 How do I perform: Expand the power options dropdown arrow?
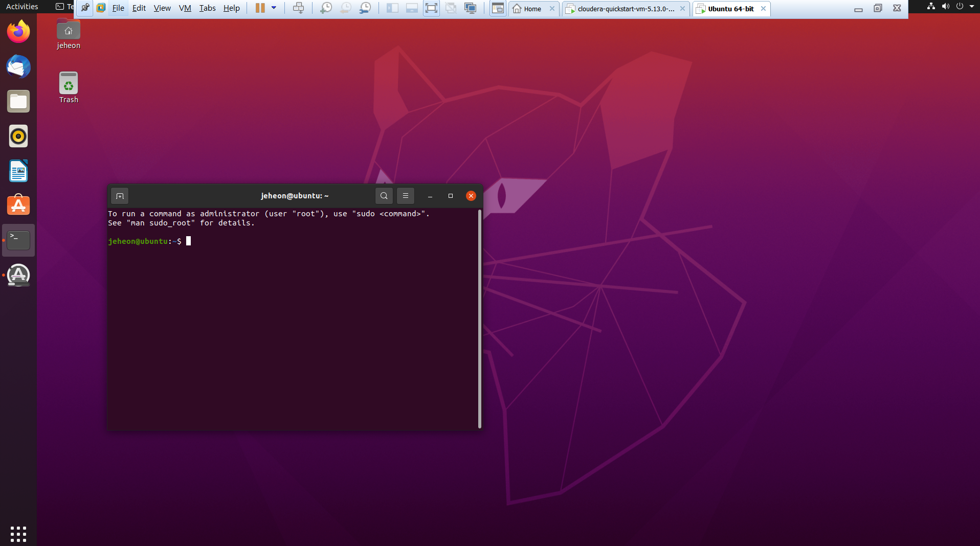click(x=274, y=8)
